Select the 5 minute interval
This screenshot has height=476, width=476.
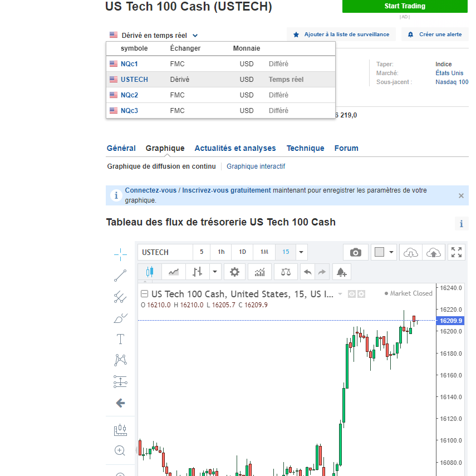(202, 252)
